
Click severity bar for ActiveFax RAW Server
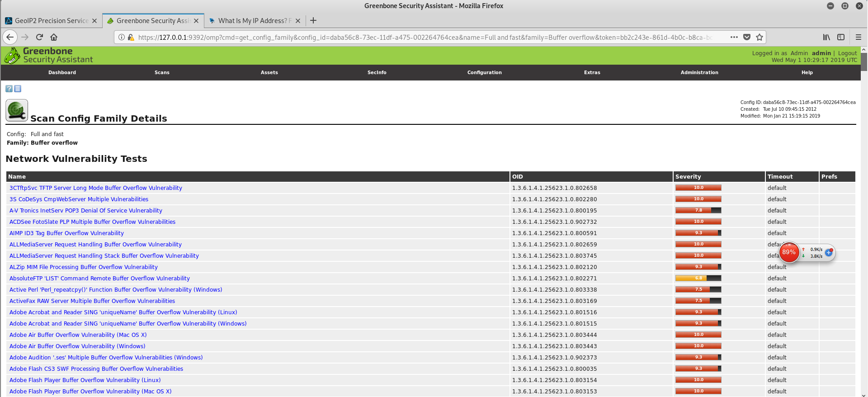(698, 301)
